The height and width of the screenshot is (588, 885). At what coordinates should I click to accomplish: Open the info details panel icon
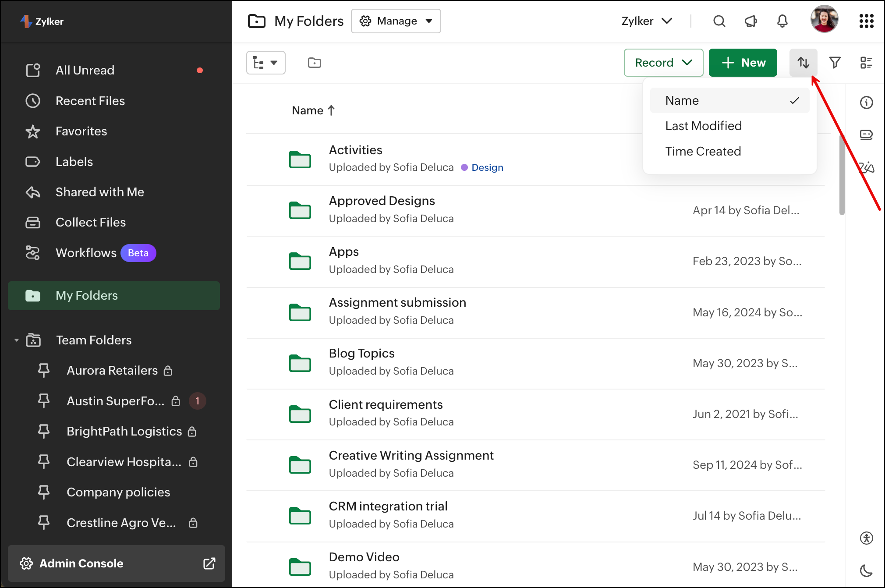point(866,103)
